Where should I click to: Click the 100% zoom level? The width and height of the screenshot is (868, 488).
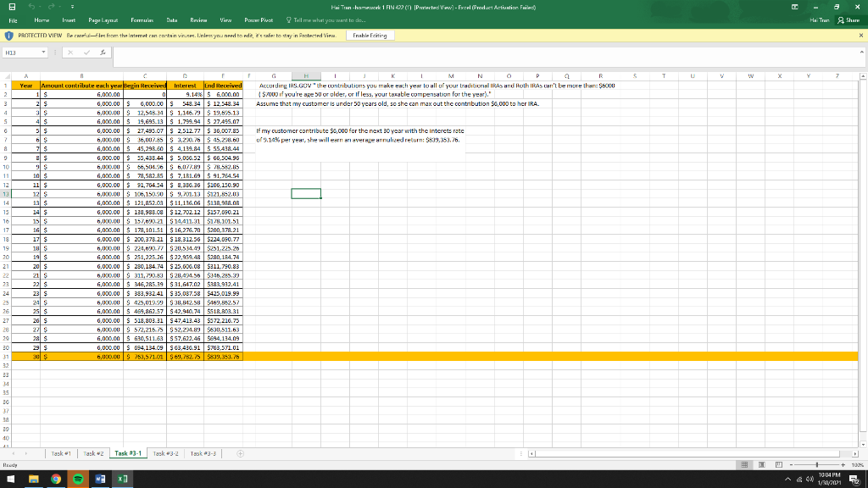pyautogui.click(x=858, y=465)
